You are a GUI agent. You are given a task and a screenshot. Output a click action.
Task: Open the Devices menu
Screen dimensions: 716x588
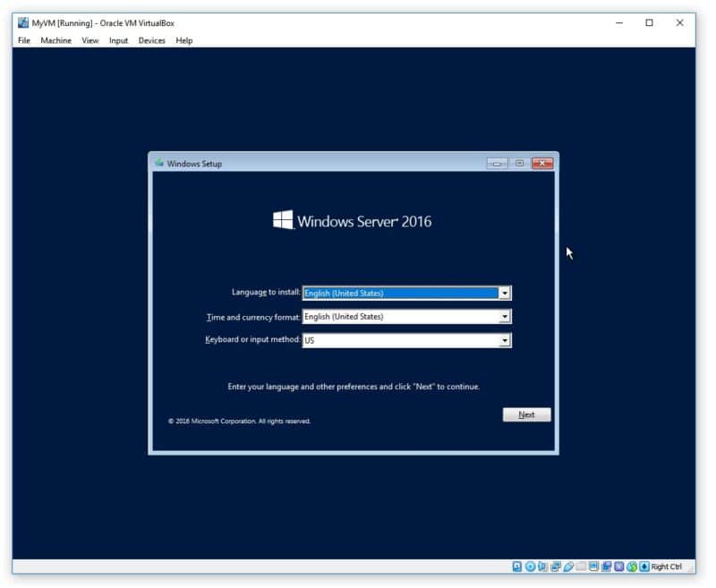(x=151, y=40)
